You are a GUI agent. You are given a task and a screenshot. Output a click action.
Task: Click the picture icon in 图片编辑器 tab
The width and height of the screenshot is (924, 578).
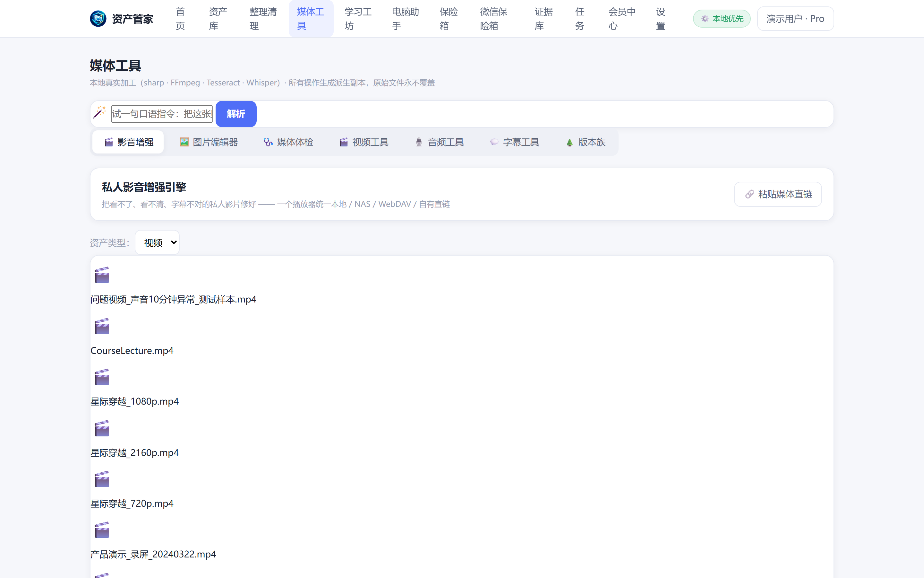click(184, 142)
